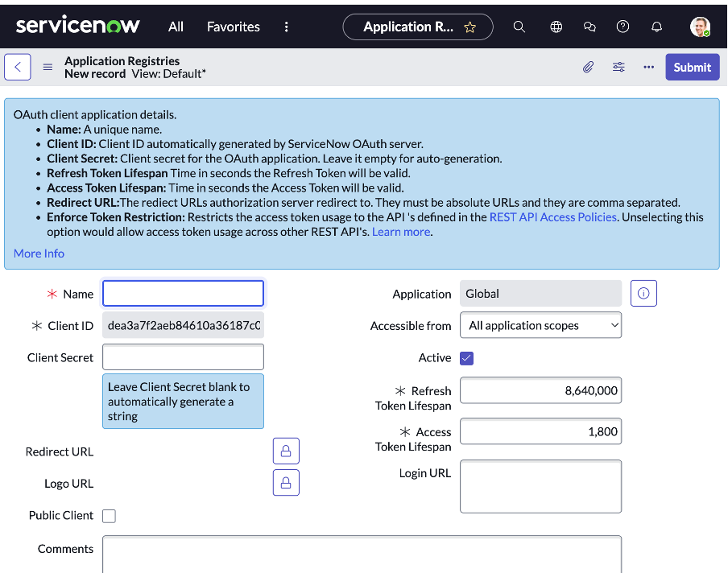
Task: Open the Accessible from dropdown
Action: 540,325
